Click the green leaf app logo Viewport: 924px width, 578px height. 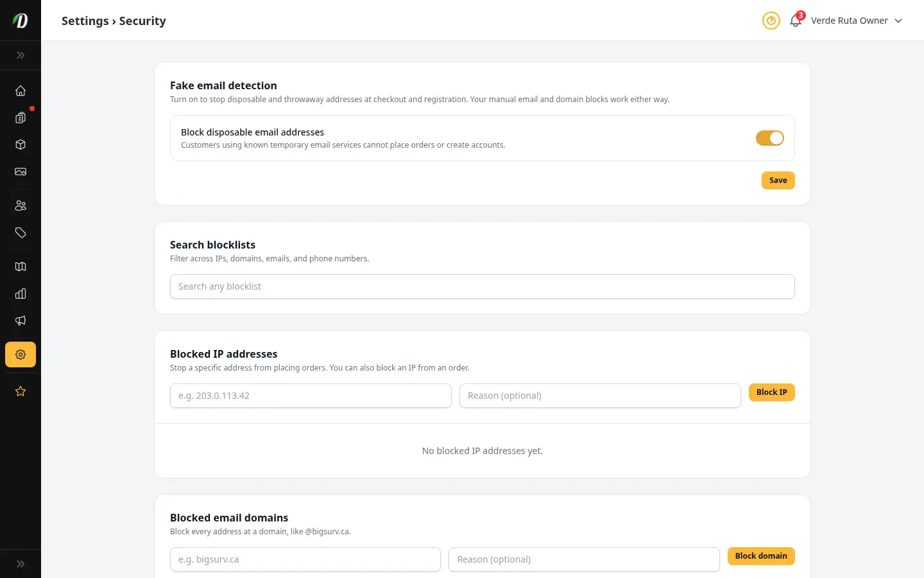[x=21, y=21]
